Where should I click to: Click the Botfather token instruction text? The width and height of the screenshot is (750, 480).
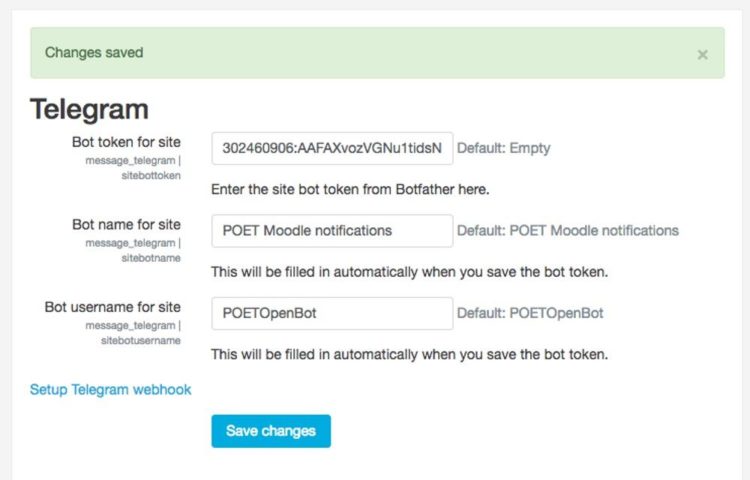tap(350, 189)
